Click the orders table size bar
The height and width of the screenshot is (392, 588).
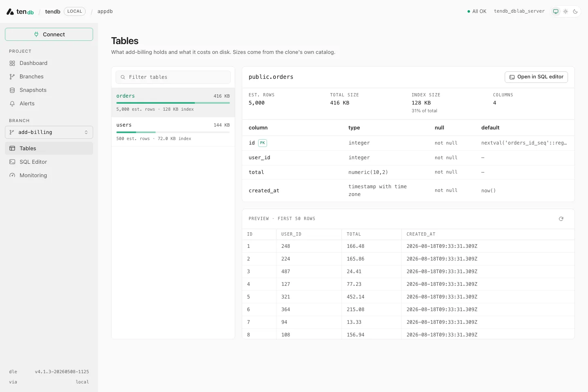click(x=173, y=103)
